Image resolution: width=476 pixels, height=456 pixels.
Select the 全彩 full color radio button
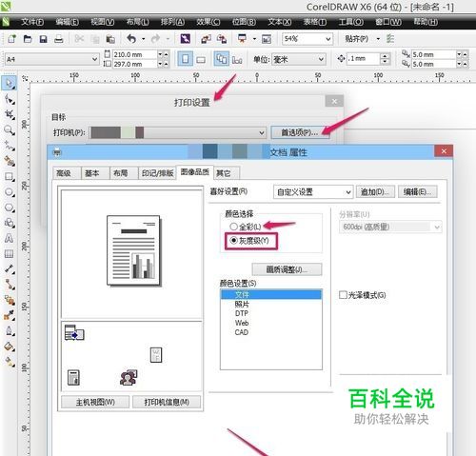point(234,227)
